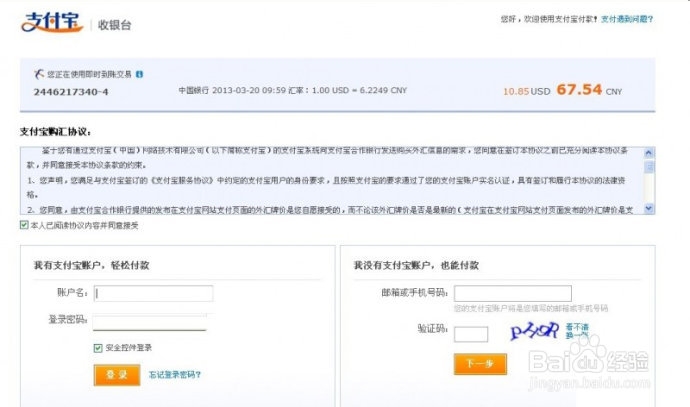Click the orange 登录 button
Viewport: 690px width, 407px height.
pyautogui.click(x=117, y=375)
